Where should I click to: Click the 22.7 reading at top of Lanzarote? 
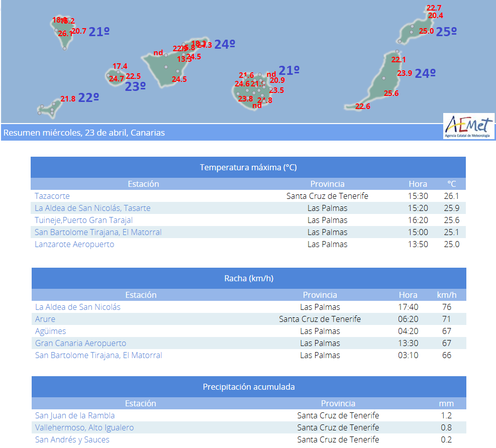coord(434,8)
